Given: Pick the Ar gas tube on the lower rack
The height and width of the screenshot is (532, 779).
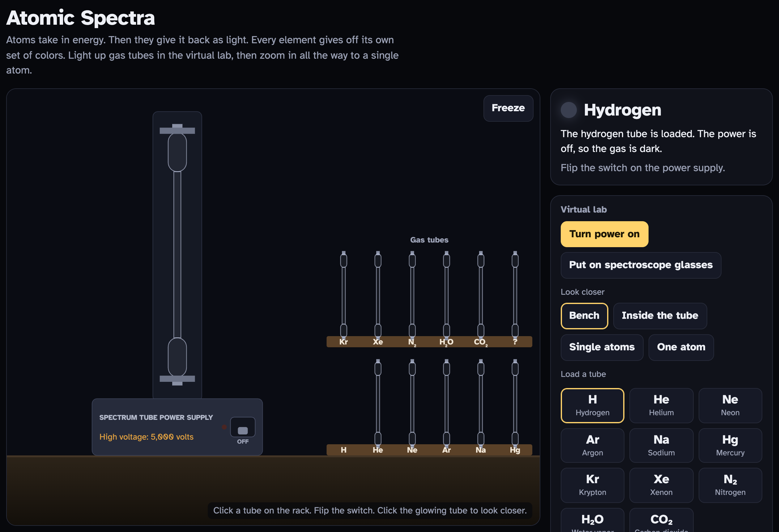Looking at the screenshot, I should click(x=446, y=403).
